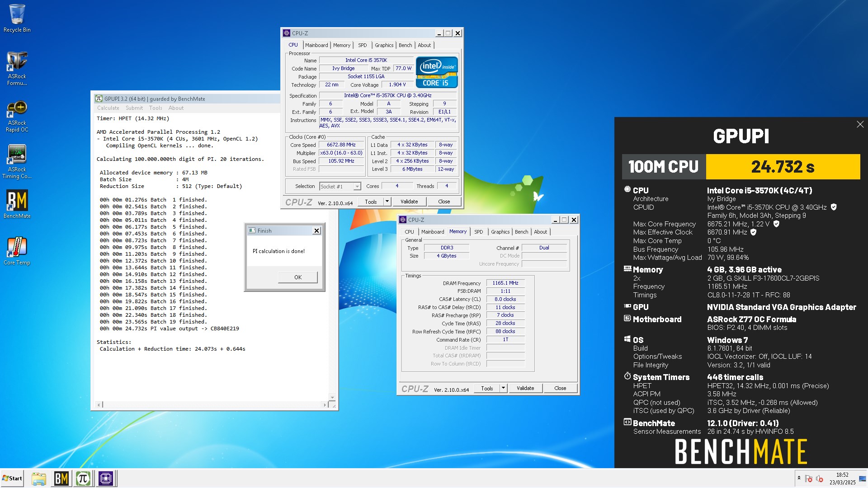Click OK in the Finish dialog
868x488 pixels.
298,277
